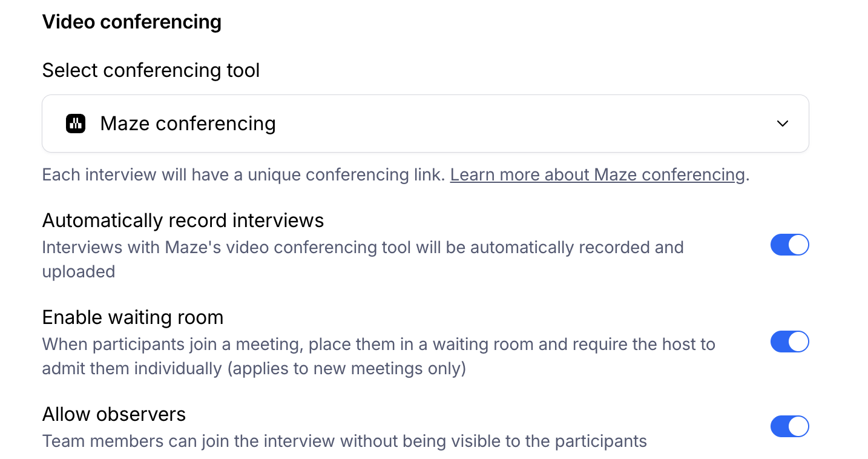Toggle off Allow observers
This screenshot has width=868, height=459.
pos(789,426)
